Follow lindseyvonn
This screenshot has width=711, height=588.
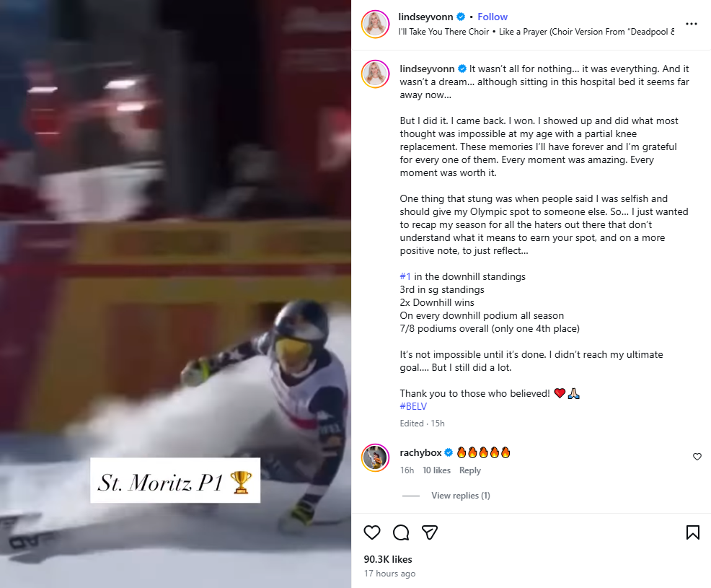point(492,17)
